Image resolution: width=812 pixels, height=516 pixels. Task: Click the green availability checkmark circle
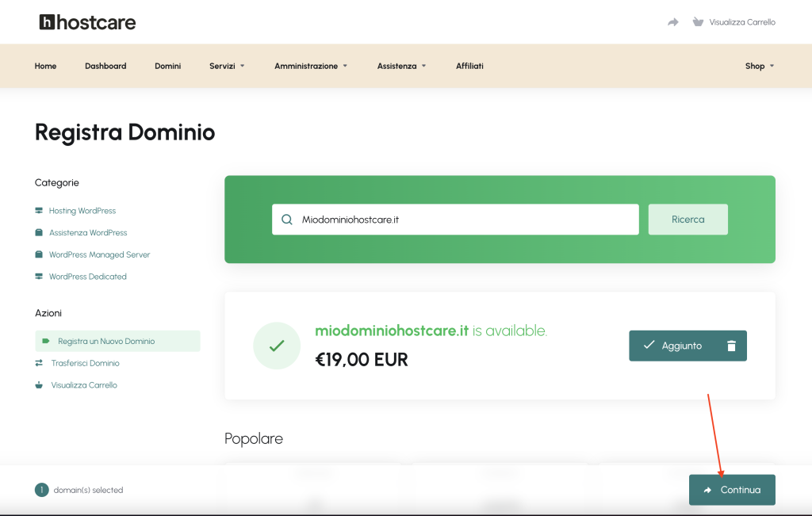click(277, 346)
